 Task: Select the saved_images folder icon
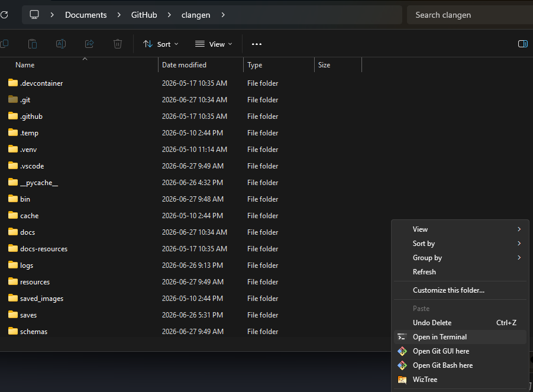tap(13, 298)
